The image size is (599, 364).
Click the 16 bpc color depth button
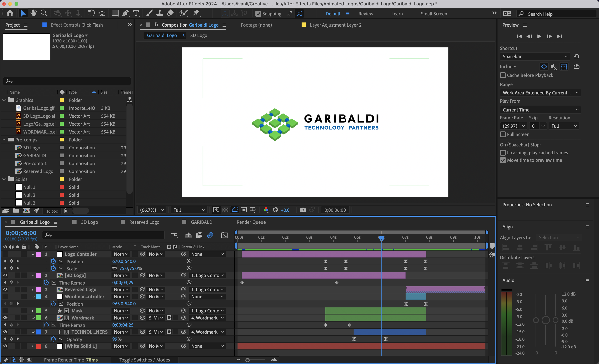52,211
